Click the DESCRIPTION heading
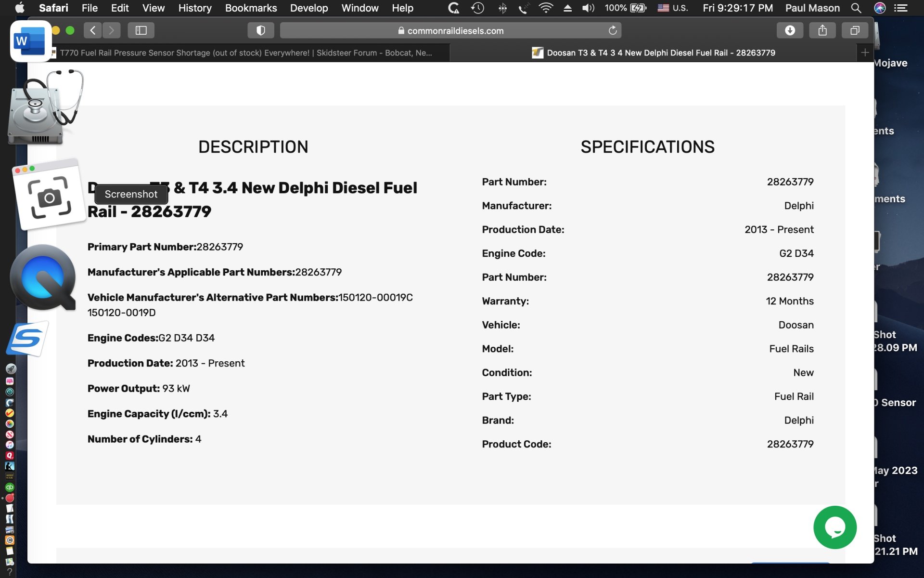The width and height of the screenshot is (924, 578). coord(253,147)
